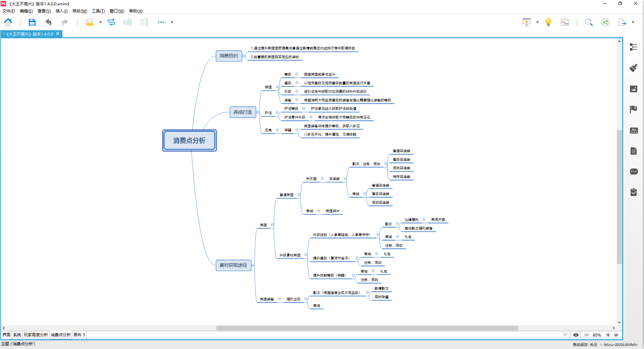The width and height of the screenshot is (644, 349).
Task: Open the Image gallery panel
Action: 633,89
